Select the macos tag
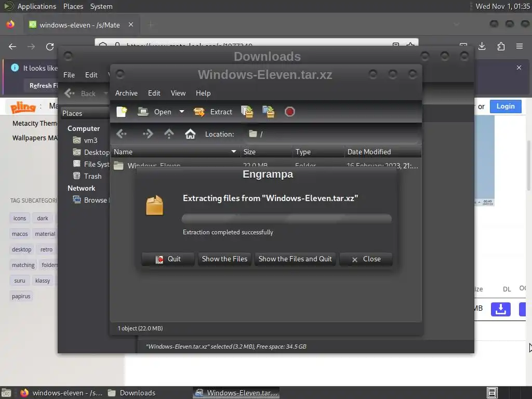Viewport: 532px width, 399px height. click(x=20, y=234)
